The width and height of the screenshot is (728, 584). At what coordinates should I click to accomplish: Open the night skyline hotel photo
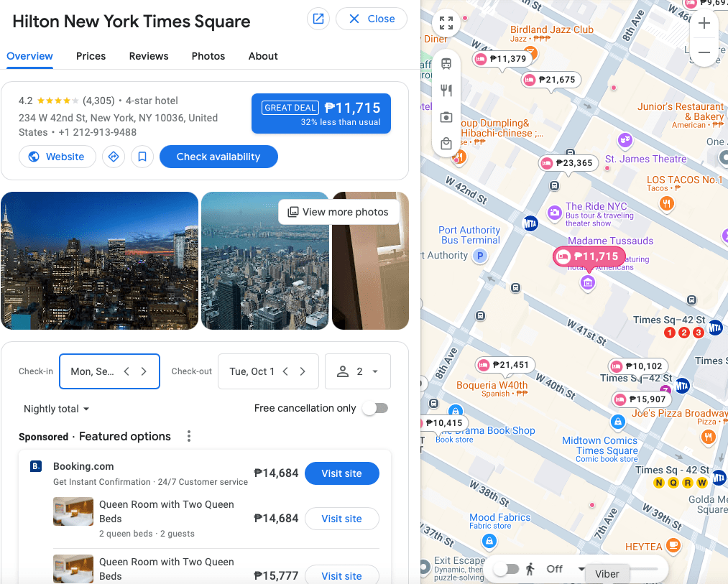100,261
